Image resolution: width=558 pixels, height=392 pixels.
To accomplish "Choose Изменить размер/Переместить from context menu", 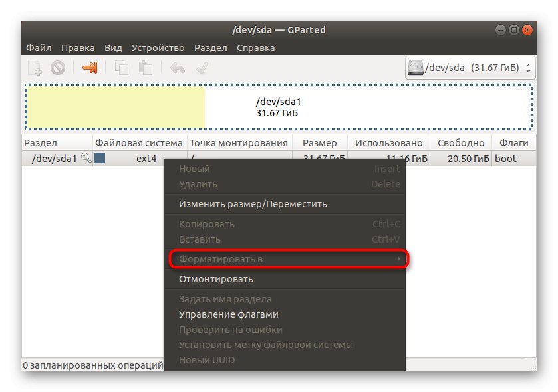I will [285, 204].
